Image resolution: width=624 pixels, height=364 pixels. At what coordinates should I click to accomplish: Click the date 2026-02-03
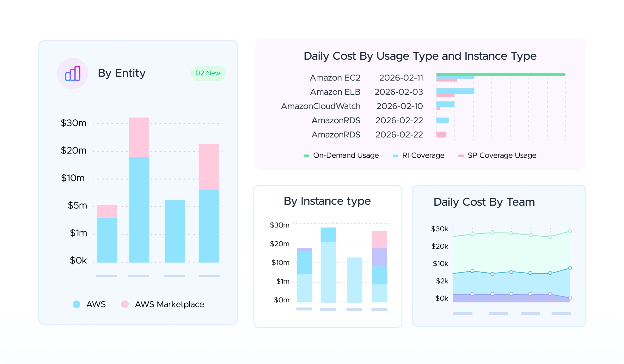(x=399, y=92)
